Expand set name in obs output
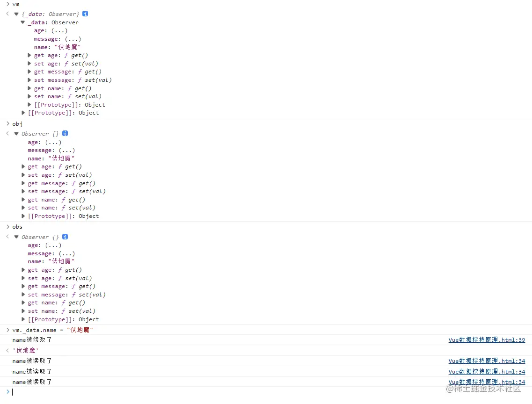The width and height of the screenshot is (532, 404). 23,311
